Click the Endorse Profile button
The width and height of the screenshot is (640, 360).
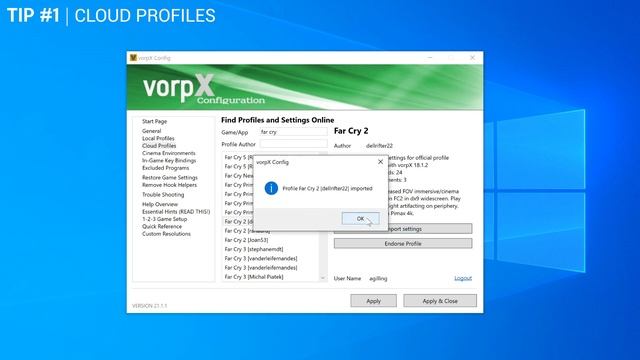click(403, 244)
